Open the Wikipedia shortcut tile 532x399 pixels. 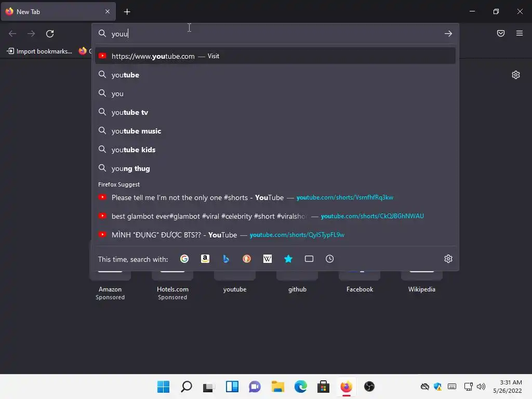[422, 283]
